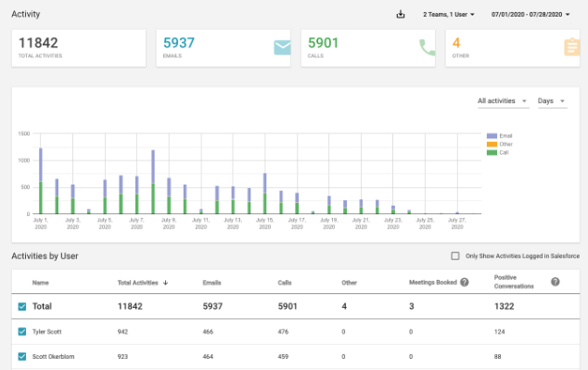The width and height of the screenshot is (588, 370).
Task: Click the Tyler Scott name
Action: point(47,332)
